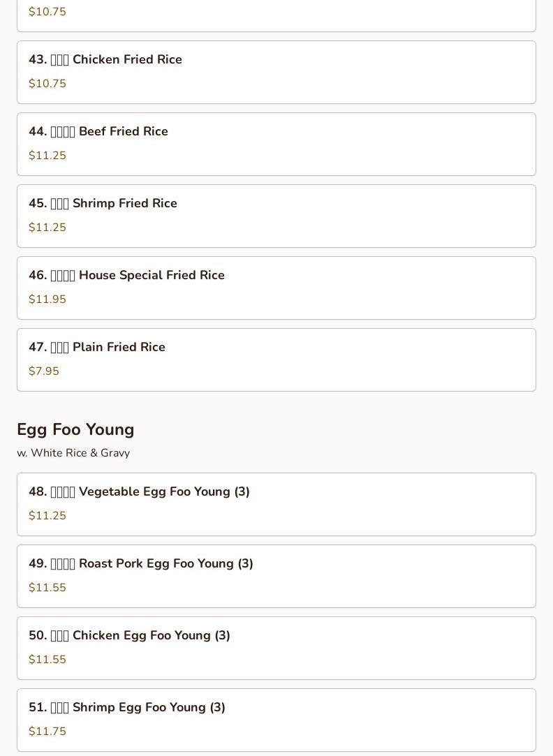Image resolution: width=553 pixels, height=756 pixels.
Task: Click the $7.95 Plain Fried Rice price
Action: 44,371
